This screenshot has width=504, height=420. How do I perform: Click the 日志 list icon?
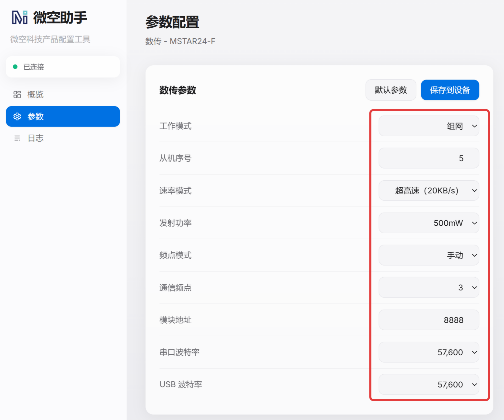tap(17, 138)
